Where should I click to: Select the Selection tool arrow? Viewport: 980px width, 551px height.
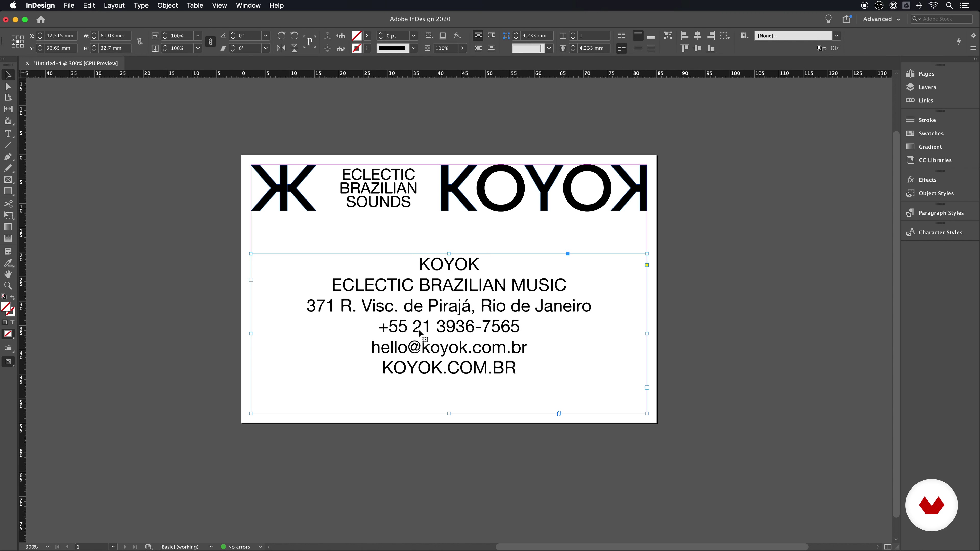(x=8, y=75)
